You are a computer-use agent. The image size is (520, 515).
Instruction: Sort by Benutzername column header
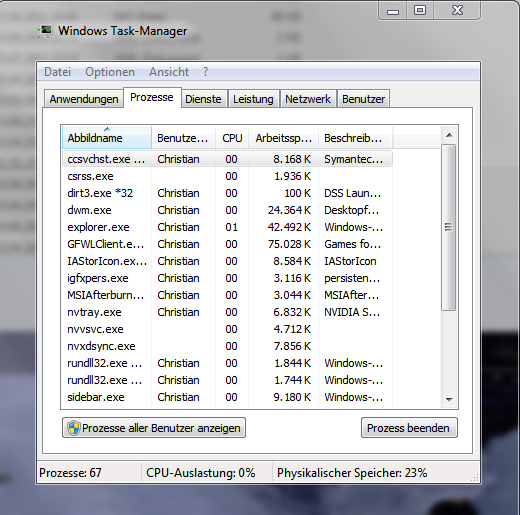[x=183, y=137]
